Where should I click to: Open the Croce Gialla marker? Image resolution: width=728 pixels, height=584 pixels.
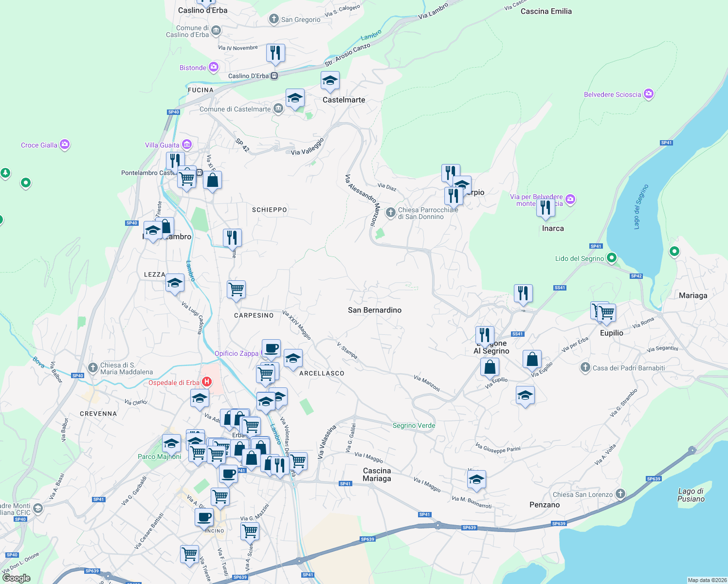(64, 145)
